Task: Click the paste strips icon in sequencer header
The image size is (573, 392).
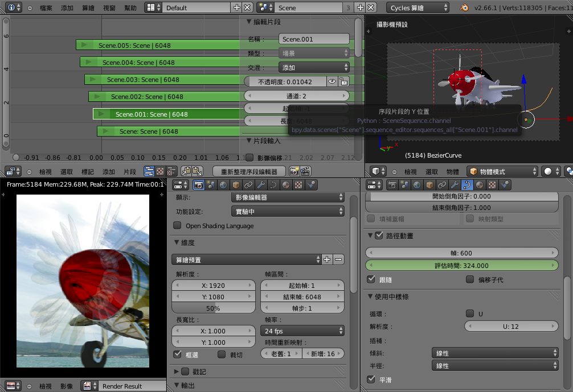Action: click(x=197, y=171)
